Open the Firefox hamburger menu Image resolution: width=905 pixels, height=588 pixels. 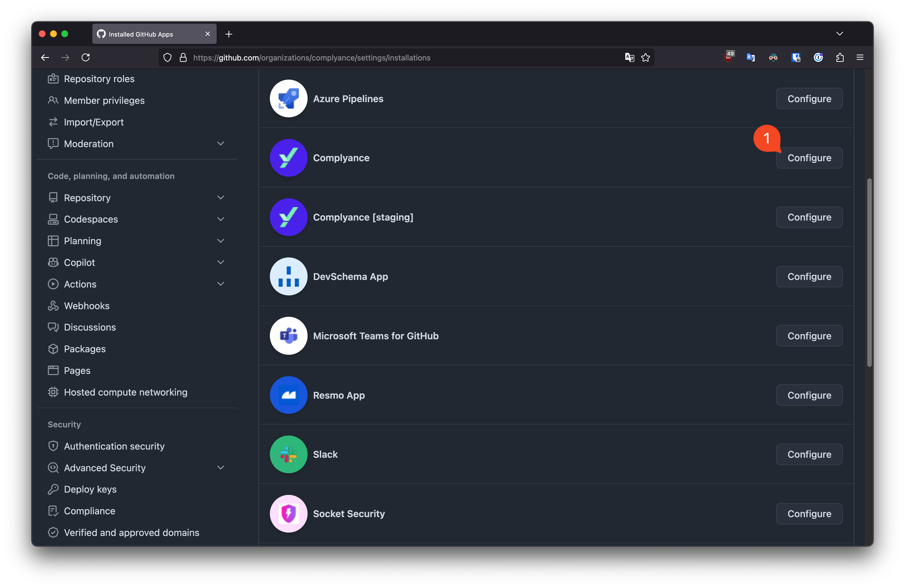pyautogui.click(x=860, y=57)
